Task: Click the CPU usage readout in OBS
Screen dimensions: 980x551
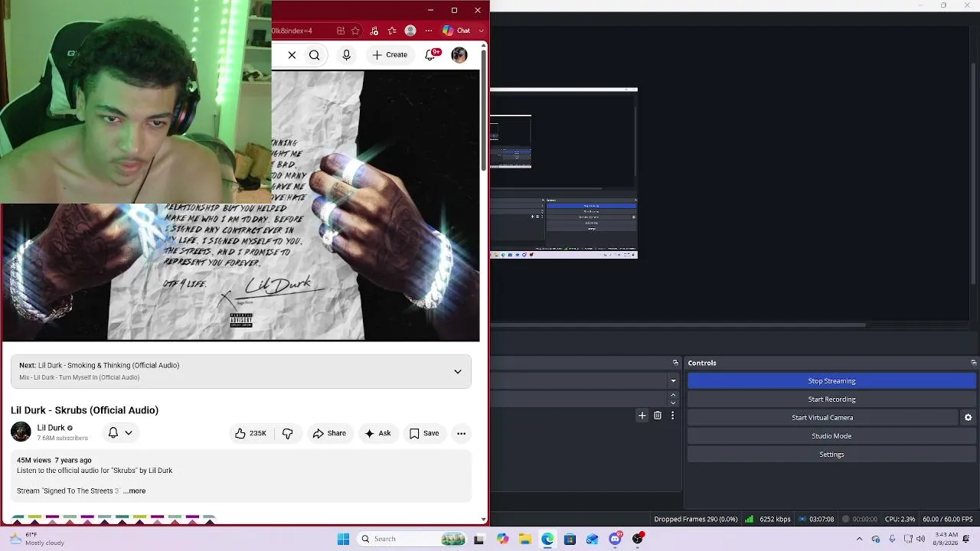Action: 900,519
